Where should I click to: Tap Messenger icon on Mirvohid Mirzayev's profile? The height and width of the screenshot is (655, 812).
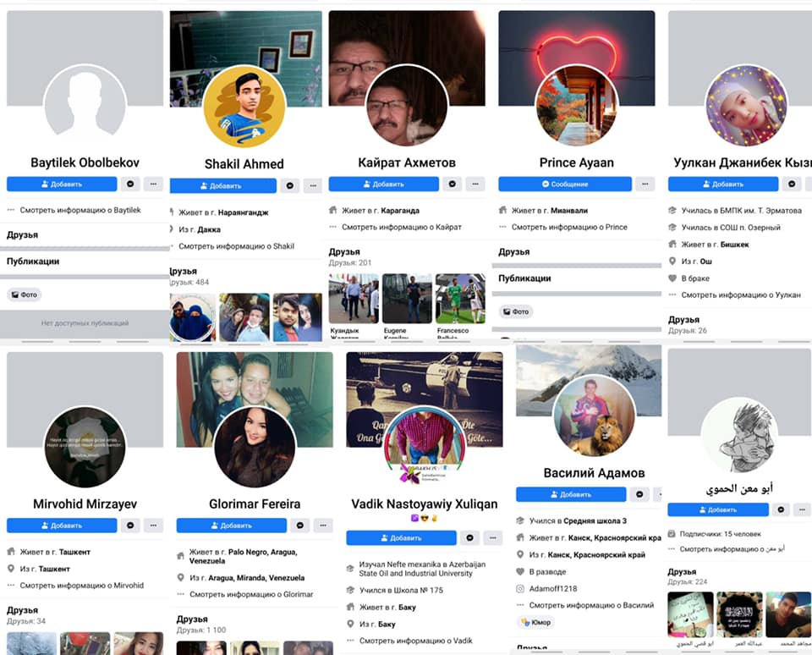[x=130, y=526]
